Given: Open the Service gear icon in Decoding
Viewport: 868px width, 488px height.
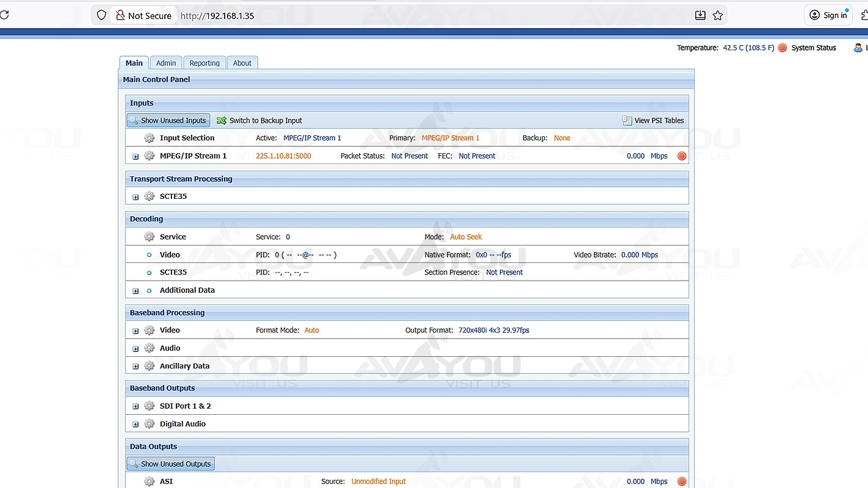Looking at the screenshot, I should pyautogui.click(x=149, y=237).
